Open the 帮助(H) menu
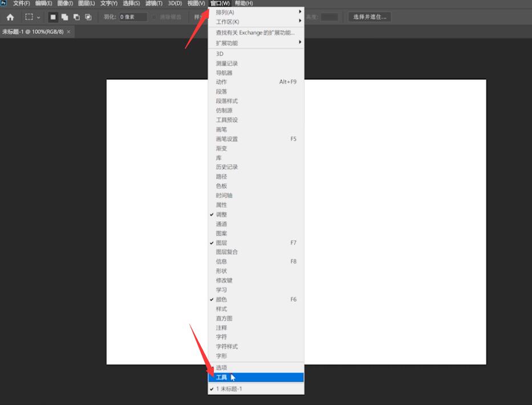 coord(243,3)
